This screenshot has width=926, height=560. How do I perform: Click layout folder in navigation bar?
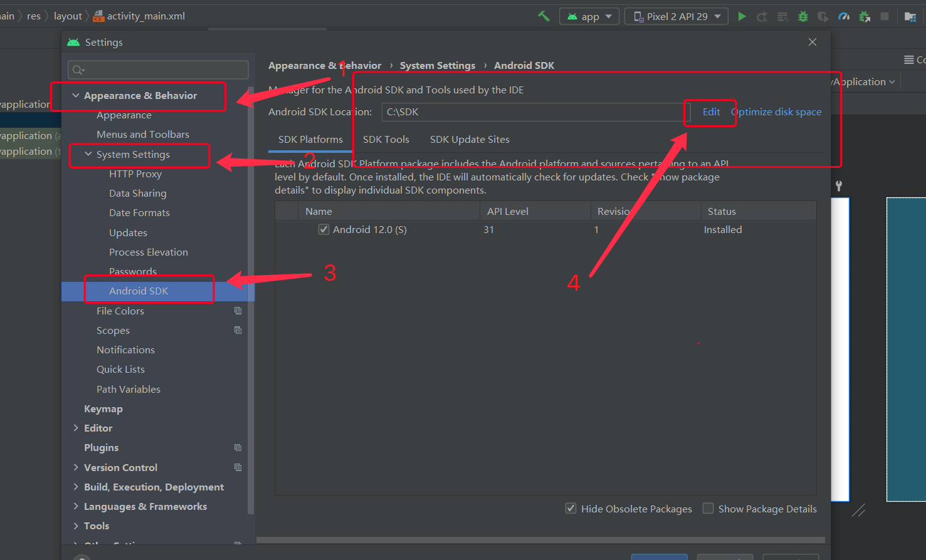tap(68, 16)
